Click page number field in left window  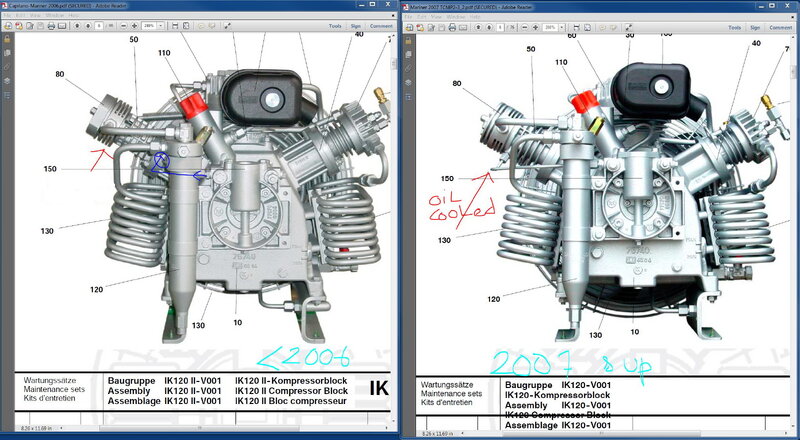98,25
